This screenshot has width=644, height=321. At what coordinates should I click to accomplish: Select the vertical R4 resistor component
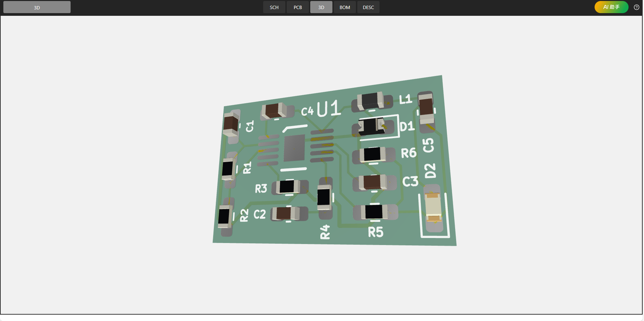point(324,197)
